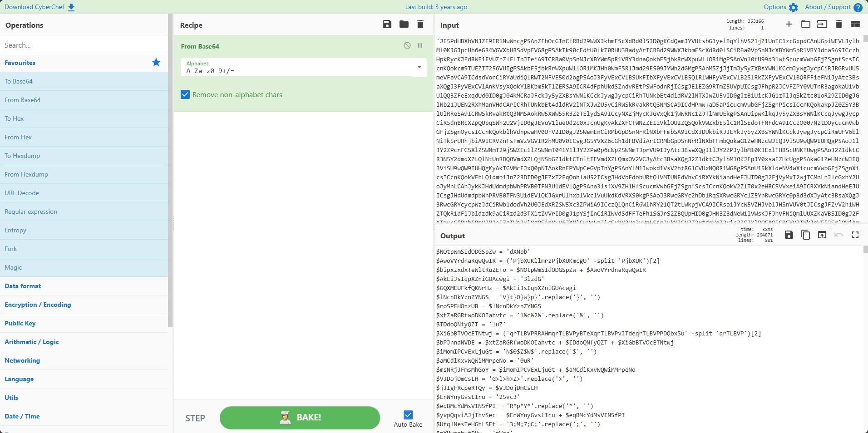Save the current recipe
Viewport: 868px width, 433px height.
click(x=387, y=25)
